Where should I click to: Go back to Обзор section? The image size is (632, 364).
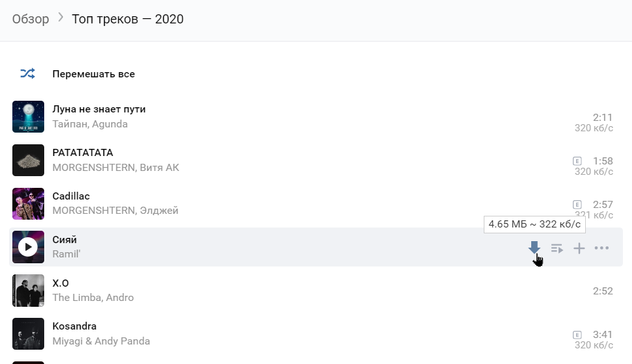point(31,19)
